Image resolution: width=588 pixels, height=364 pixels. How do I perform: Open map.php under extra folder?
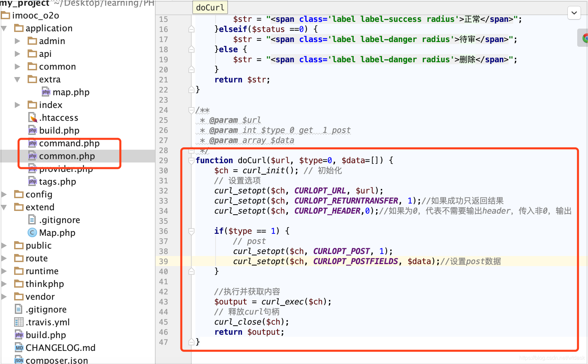click(x=71, y=92)
